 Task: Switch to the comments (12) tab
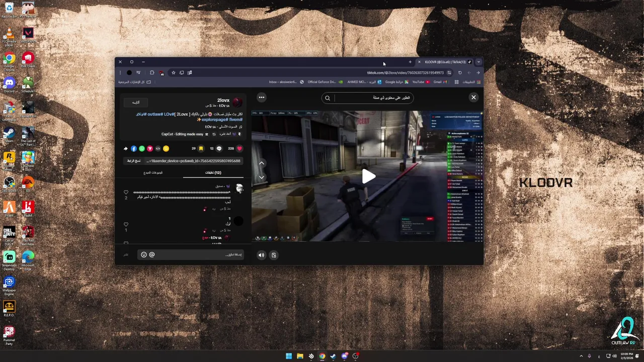213,172
